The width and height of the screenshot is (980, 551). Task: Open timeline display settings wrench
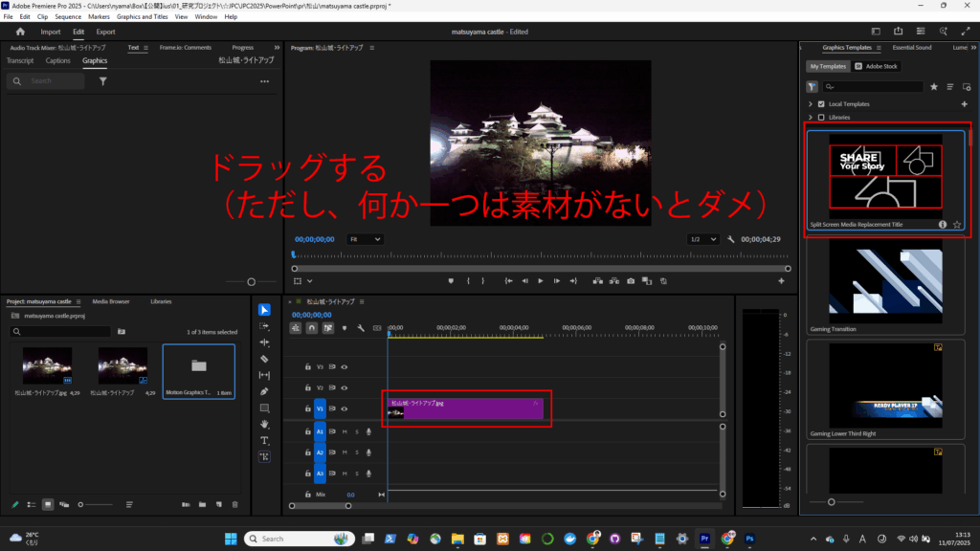361,327
